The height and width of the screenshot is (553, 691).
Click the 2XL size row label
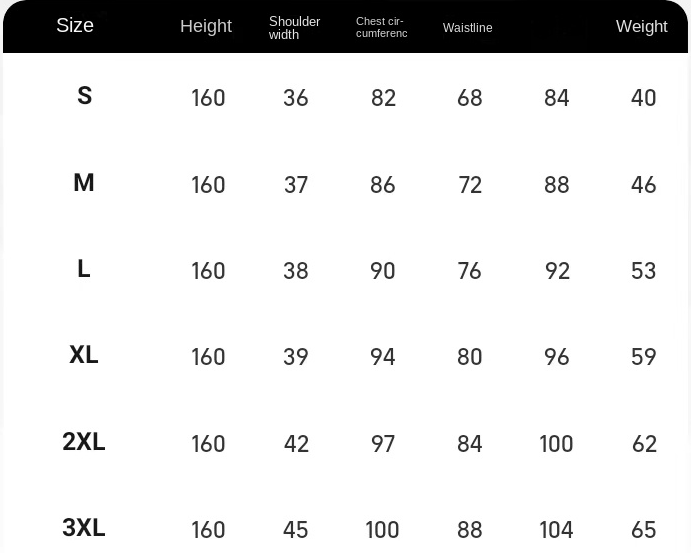pyautogui.click(x=84, y=442)
